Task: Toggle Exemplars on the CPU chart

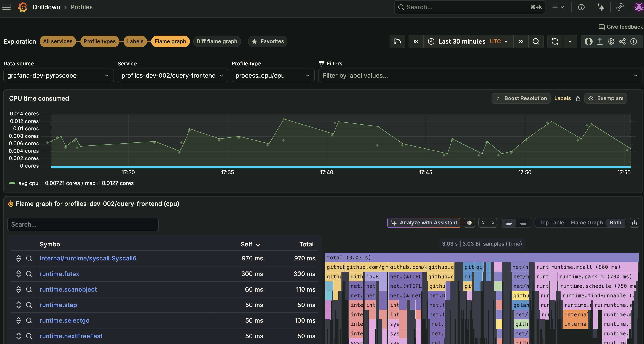Action: (x=606, y=98)
